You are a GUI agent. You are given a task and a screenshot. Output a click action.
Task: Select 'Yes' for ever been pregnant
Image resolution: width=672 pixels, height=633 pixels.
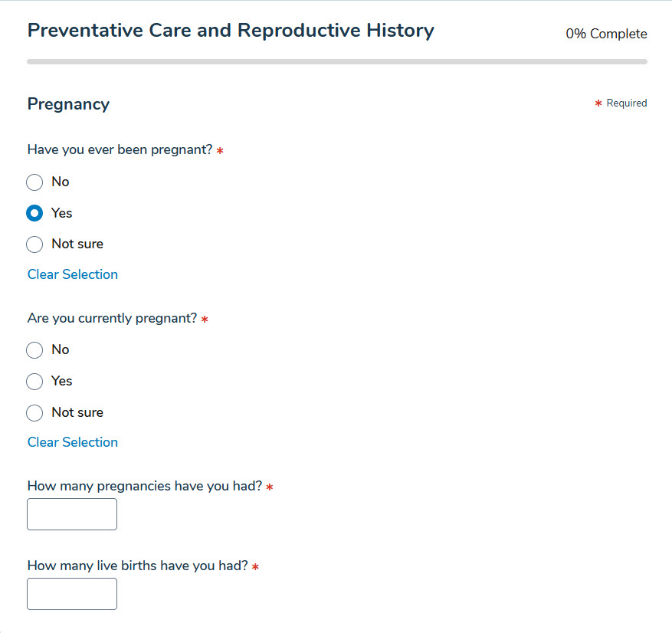pyautogui.click(x=34, y=213)
